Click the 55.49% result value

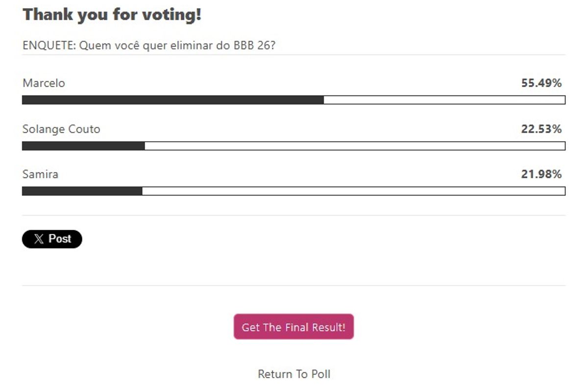click(541, 83)
